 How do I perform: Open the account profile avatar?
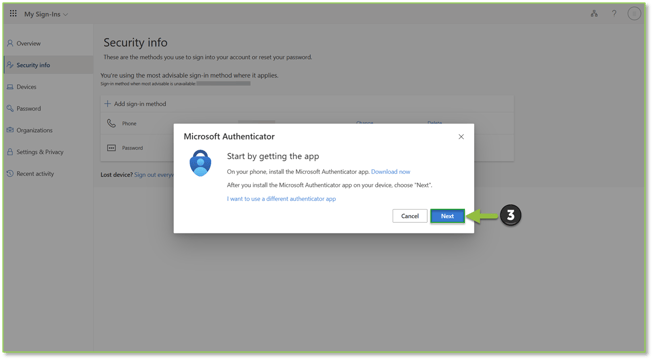[x=634, y=14]
